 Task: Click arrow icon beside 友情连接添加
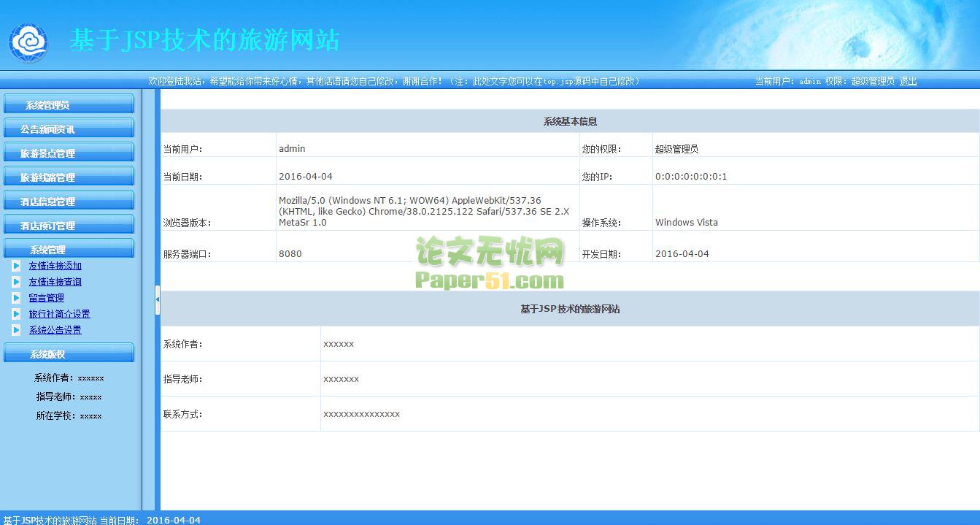pos(16,266)
